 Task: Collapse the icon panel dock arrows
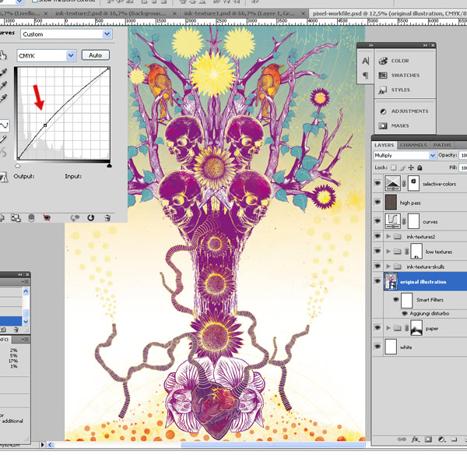pos(425,45)
